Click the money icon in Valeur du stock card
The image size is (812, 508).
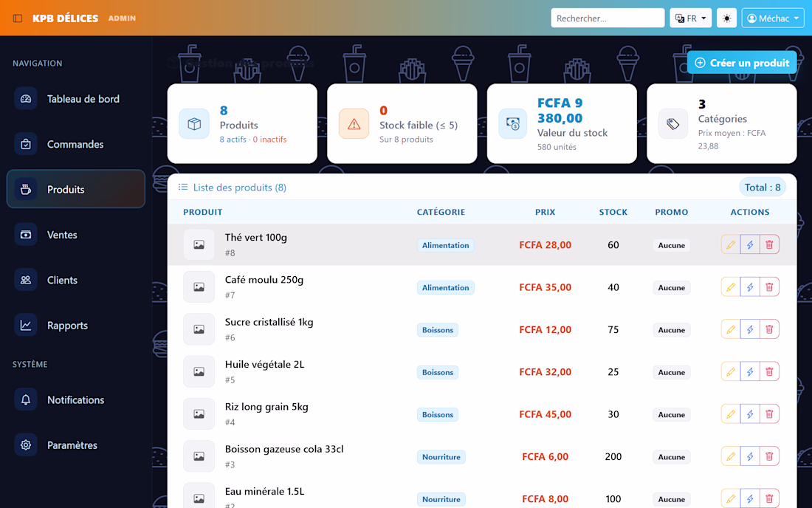(x=513, y=124)
